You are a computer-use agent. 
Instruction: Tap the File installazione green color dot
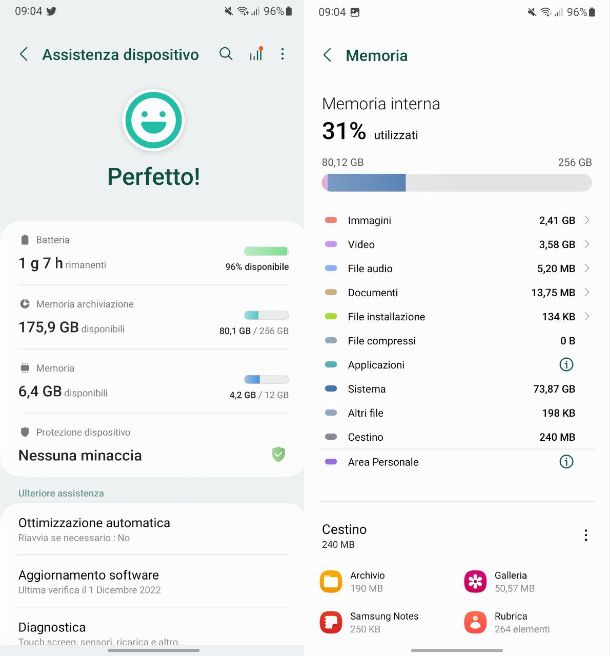pyautogui.click(x=331, y=316)
